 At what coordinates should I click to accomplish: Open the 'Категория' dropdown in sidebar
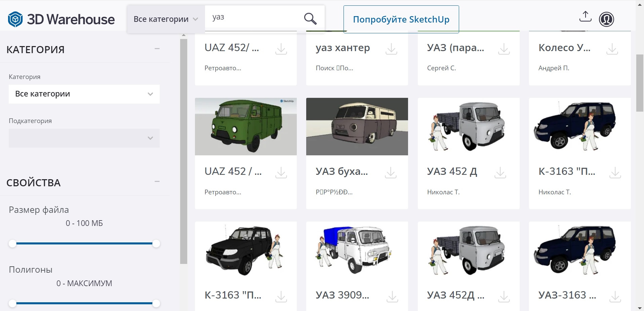pos(84,94)
